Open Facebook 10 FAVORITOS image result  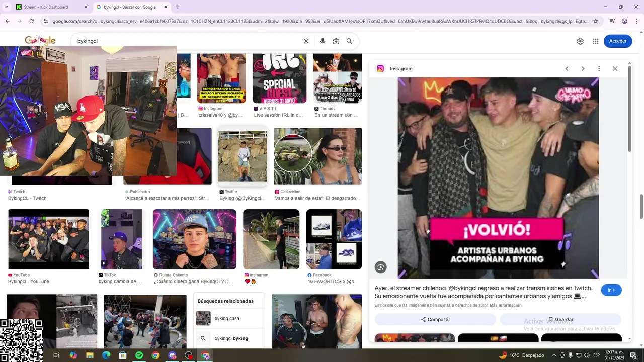(334, 239)
